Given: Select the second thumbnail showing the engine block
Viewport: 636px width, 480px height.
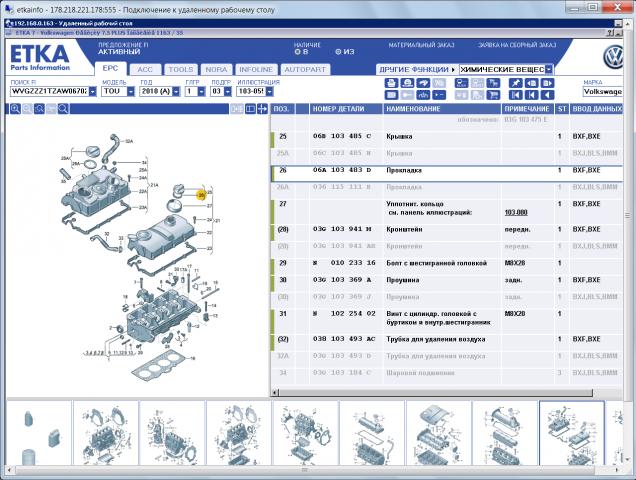Looking at the screenshot, I should [105, 433].
